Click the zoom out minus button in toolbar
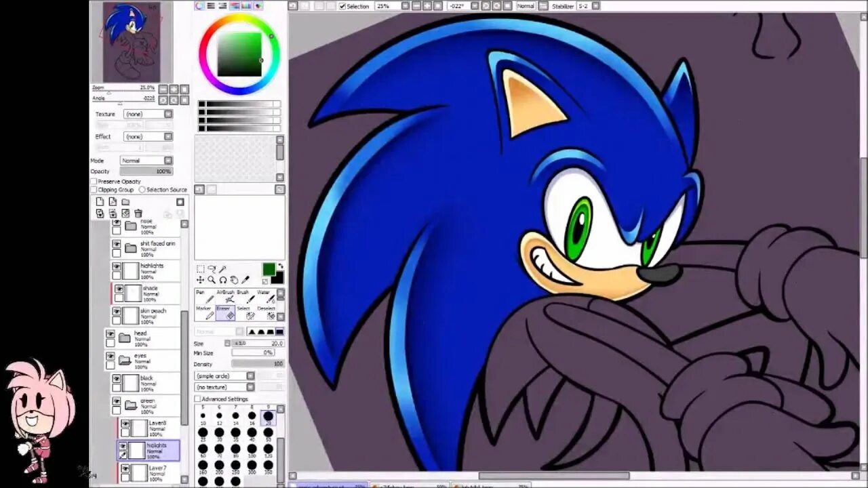Viewport: 868px width, 488px height. [416, 6]
